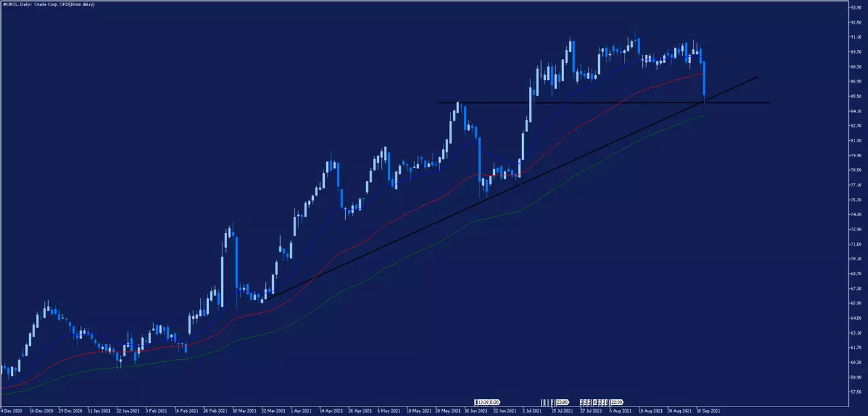The width and height of the screenshot is (868, 416).
Task: Click the 58.90 price label
Action: [856, 377]
